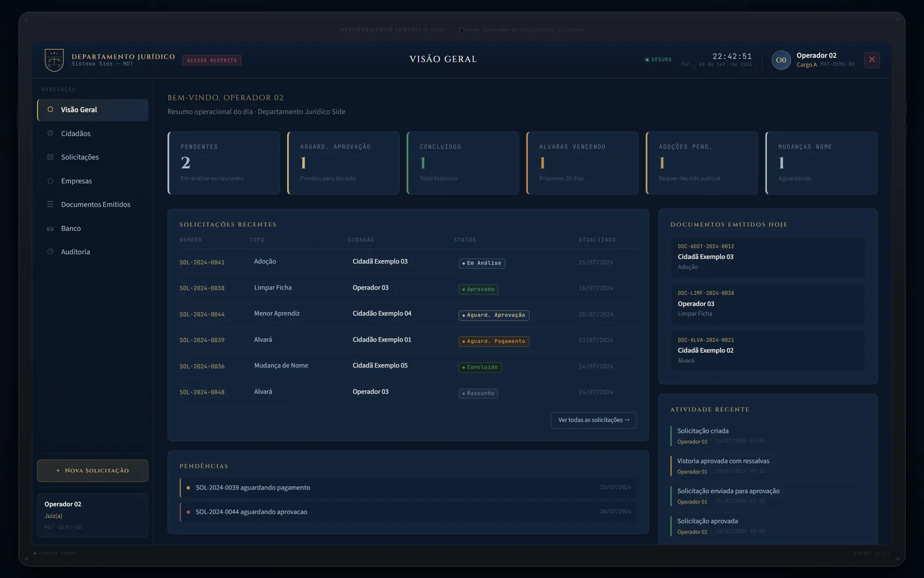The width and height of the screenshot is (924, 578).
Task: Open the Concluídos summary card
Action: click(463, 163)
